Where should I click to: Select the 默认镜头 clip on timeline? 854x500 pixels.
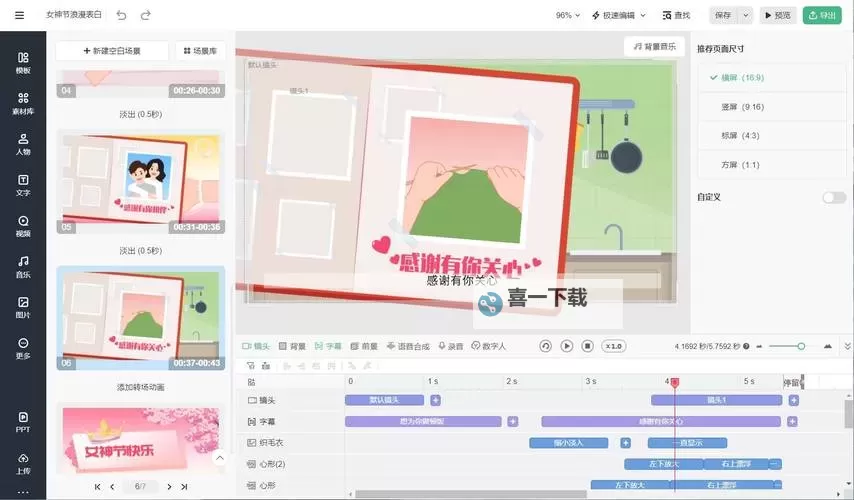coord(385,400)
